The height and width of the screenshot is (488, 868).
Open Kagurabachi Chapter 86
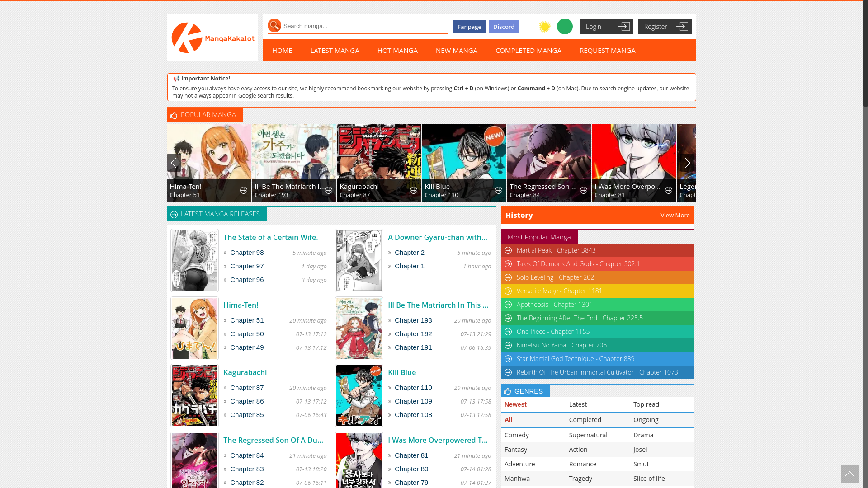[x=247, y=401]
